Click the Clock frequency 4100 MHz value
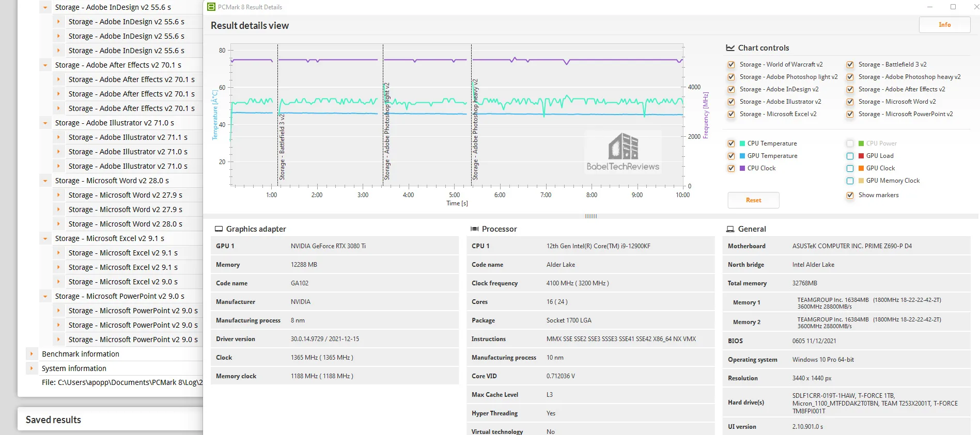 [x=578, y=283]
